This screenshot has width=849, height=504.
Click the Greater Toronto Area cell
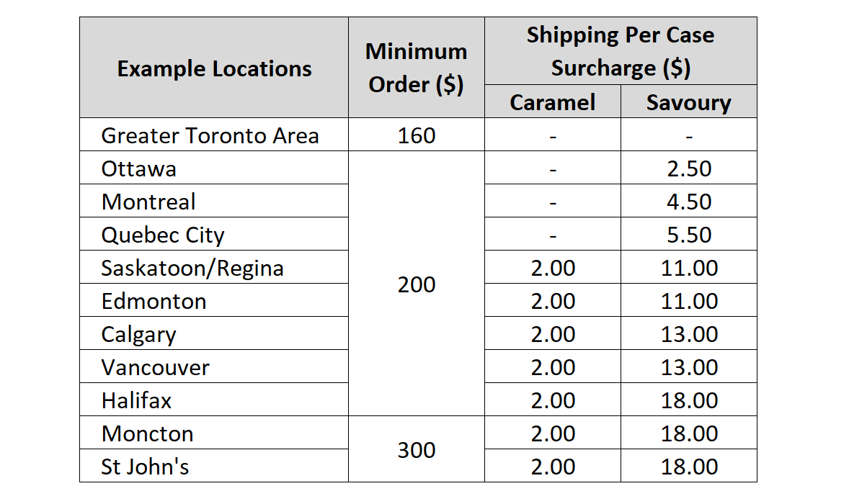(210, 135)
